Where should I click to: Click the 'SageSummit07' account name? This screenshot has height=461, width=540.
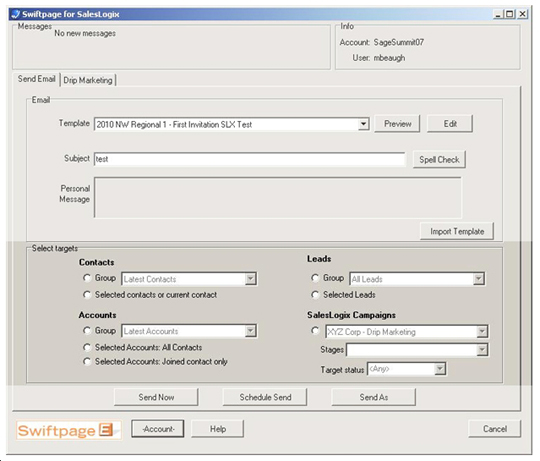click(399, 42)
